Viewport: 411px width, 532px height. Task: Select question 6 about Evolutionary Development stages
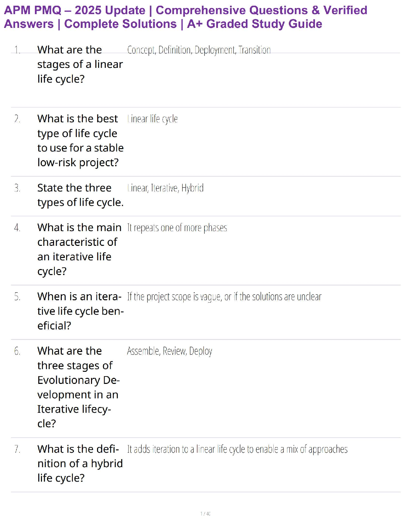point(79,387)
